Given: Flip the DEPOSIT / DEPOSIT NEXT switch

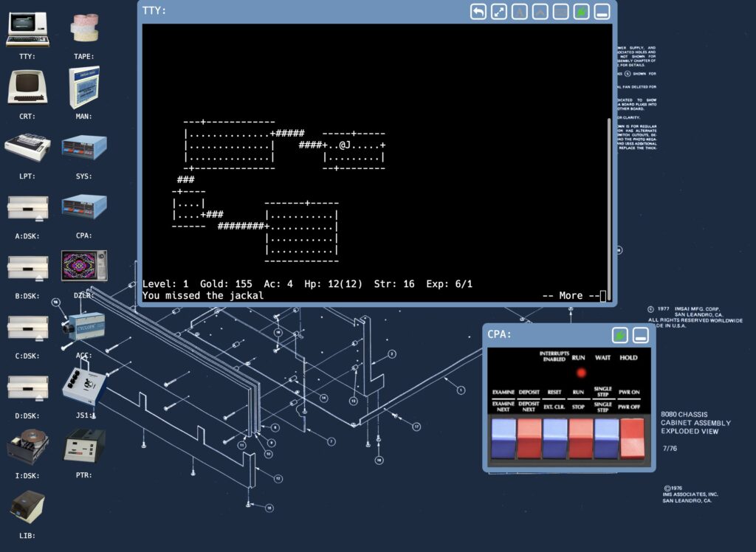Looking at the screenshot, I should click(x=529, y=438).
